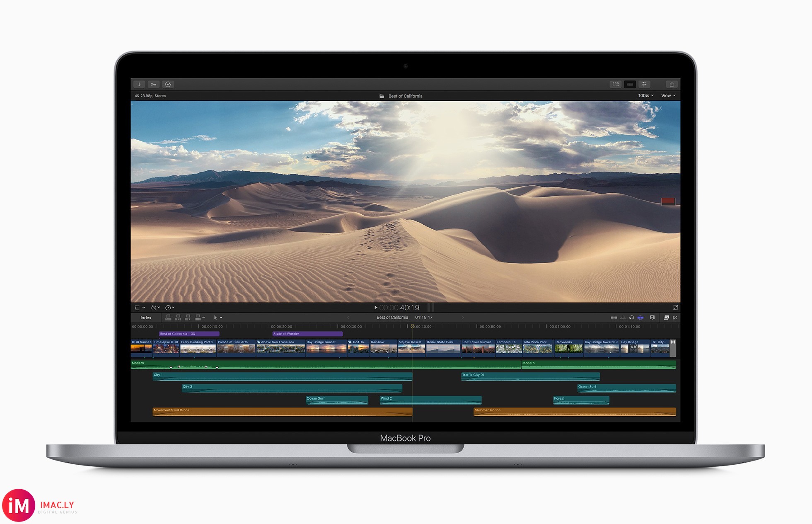
Task: Select the Bay Bridge toward SF clip
Action: pos(602,349)
